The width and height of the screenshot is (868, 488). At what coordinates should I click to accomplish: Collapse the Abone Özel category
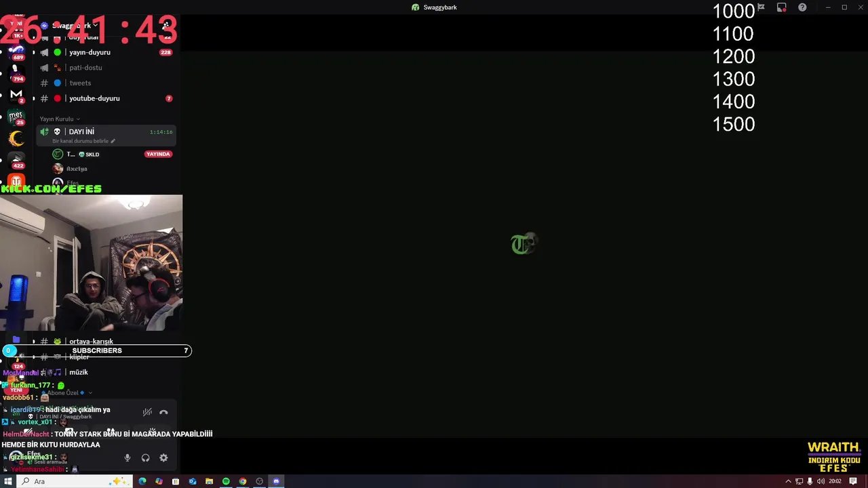tap(66, 392)
